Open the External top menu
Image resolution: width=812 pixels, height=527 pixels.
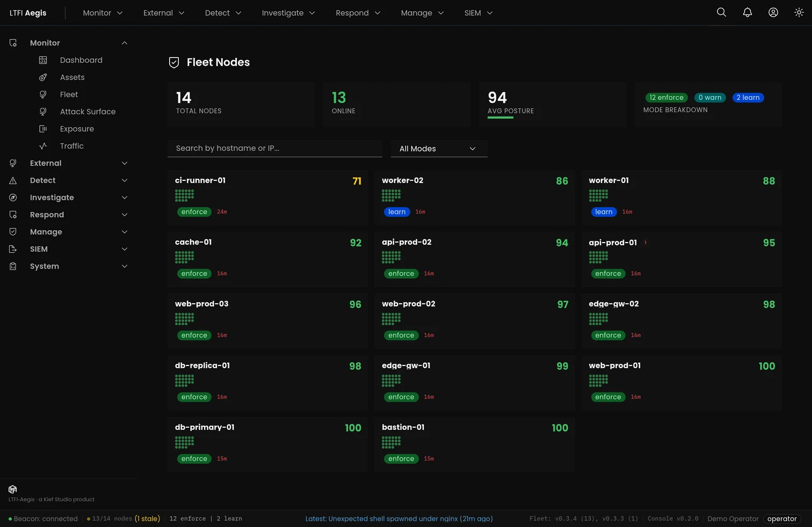point(164,13)
